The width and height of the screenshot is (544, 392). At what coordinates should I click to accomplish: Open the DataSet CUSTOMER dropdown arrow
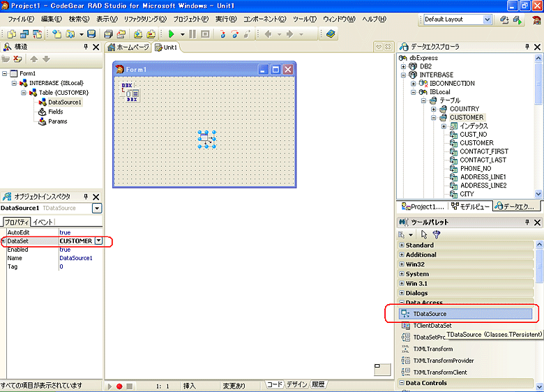point(99,241)
